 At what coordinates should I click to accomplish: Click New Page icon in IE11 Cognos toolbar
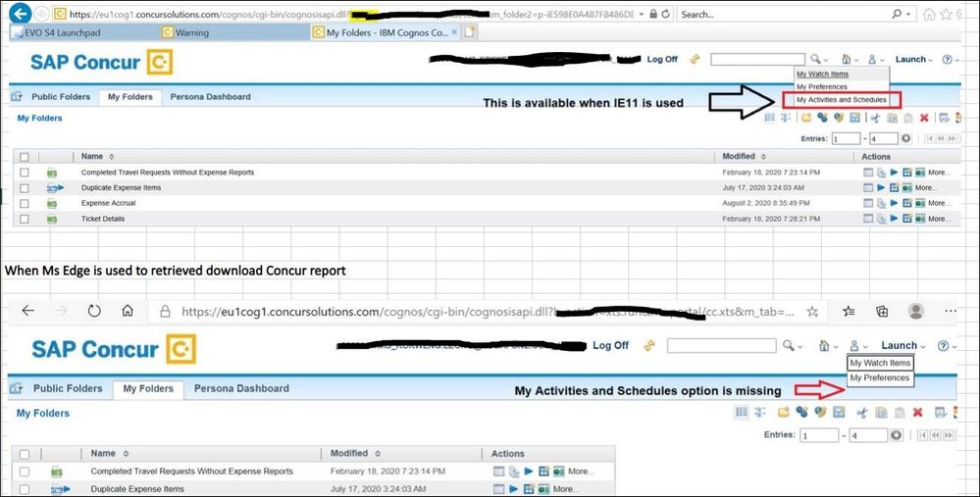pyautogui.click(x=855, y=118)
